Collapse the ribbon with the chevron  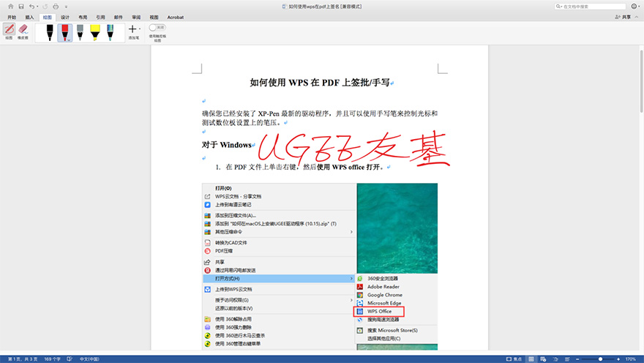637,18
